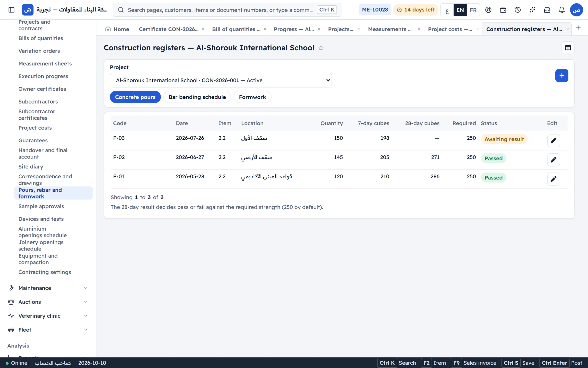Open Measurement sheets in sidebar

coord(45,64)
